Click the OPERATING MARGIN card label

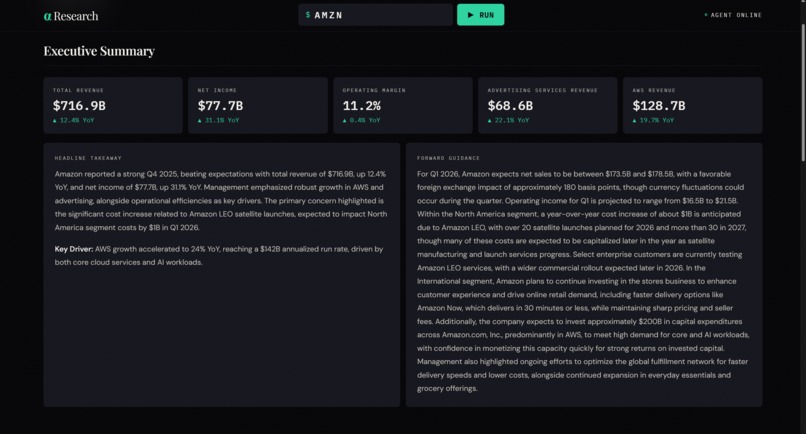[x=374, y=91]
